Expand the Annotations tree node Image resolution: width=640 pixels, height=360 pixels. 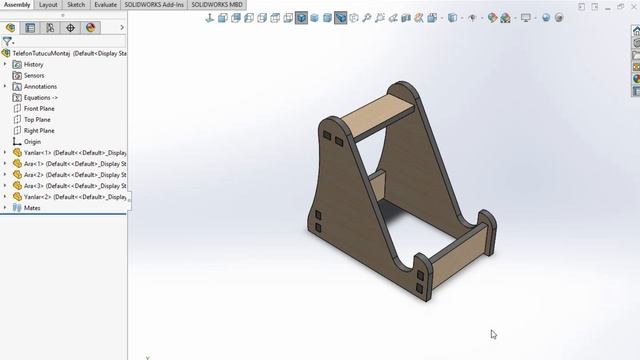click(5, 86)
